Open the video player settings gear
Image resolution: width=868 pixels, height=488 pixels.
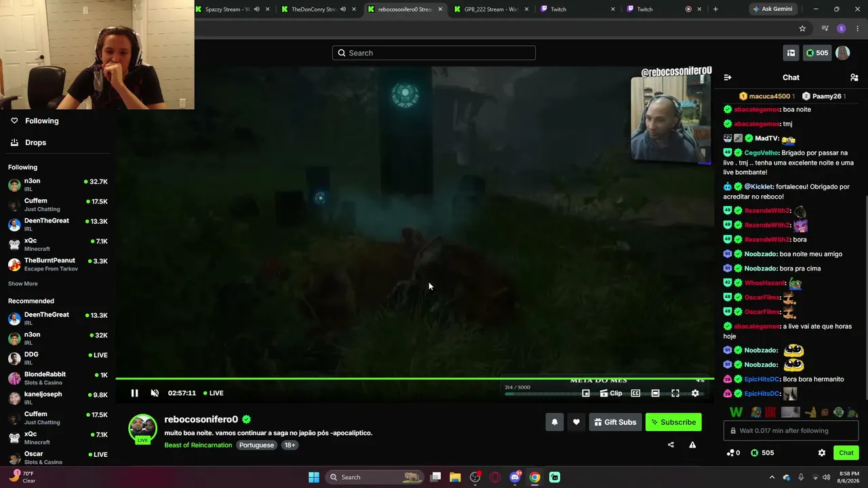pos(695,393)
